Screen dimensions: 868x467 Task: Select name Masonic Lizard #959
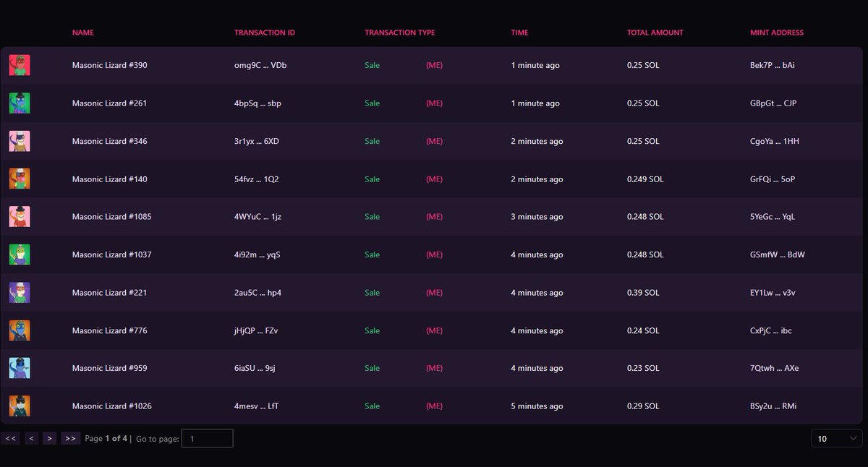[110, 368]
